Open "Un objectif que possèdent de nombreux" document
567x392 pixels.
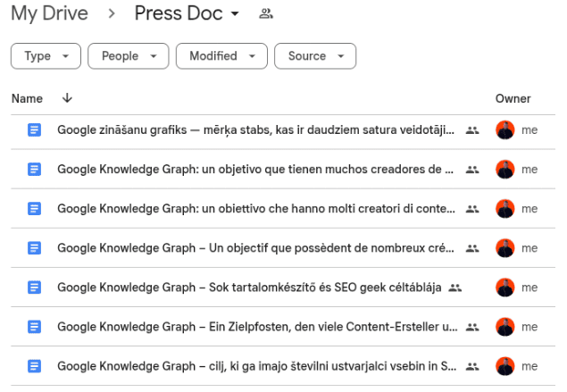coord(255,248)
